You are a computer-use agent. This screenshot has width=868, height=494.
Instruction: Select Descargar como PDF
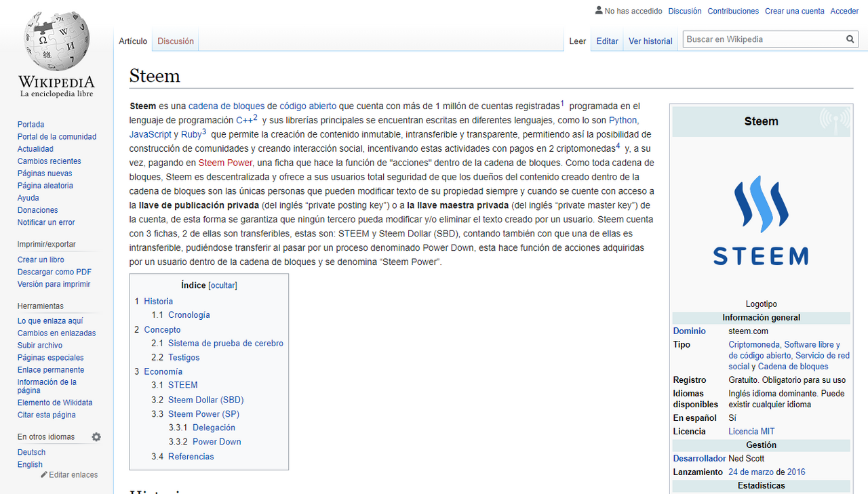(x=54, y=272)
